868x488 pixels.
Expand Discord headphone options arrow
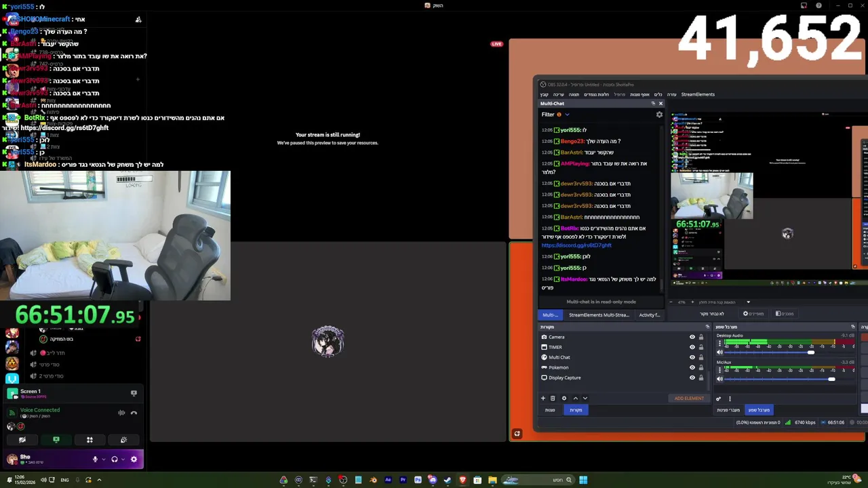tap(123, 460)
